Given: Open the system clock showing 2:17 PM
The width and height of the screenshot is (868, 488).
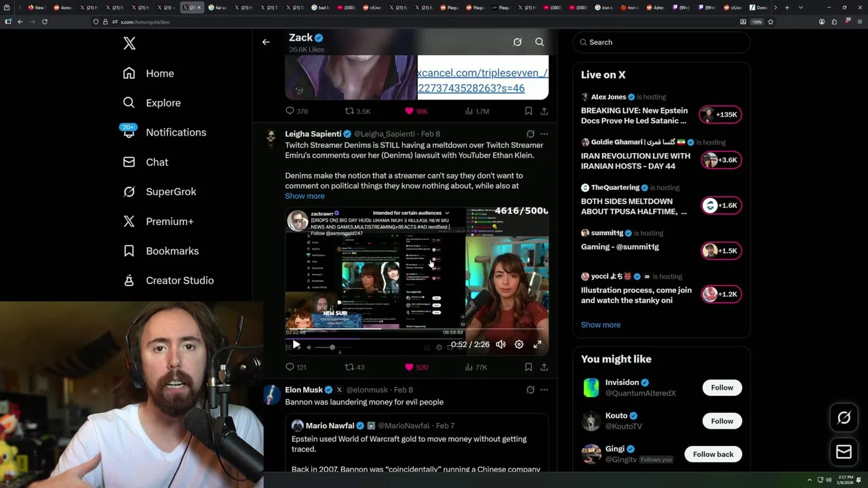Looking at the screenshot, I should click(x=845, y=480).
